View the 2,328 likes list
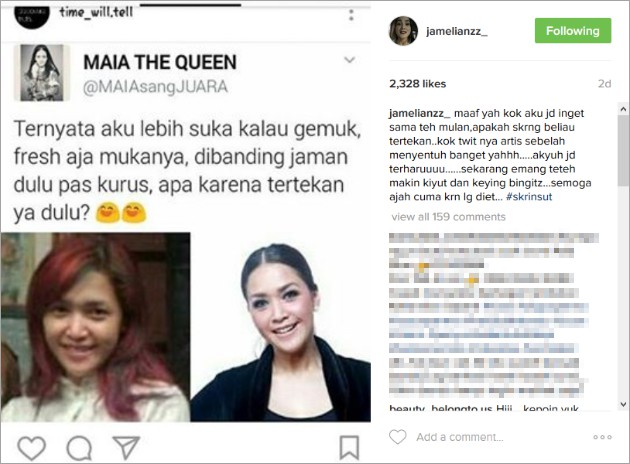This screenshot has height=464, width=630. [417, 84]
